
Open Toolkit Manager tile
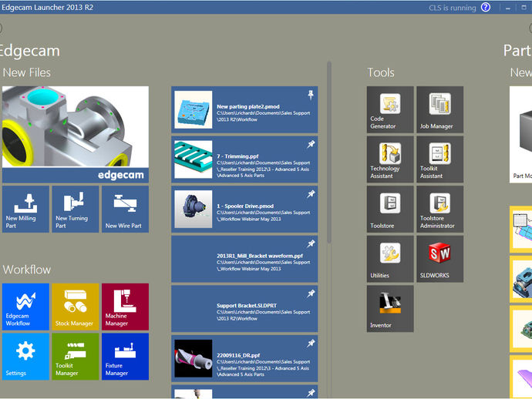coord(76,357)
